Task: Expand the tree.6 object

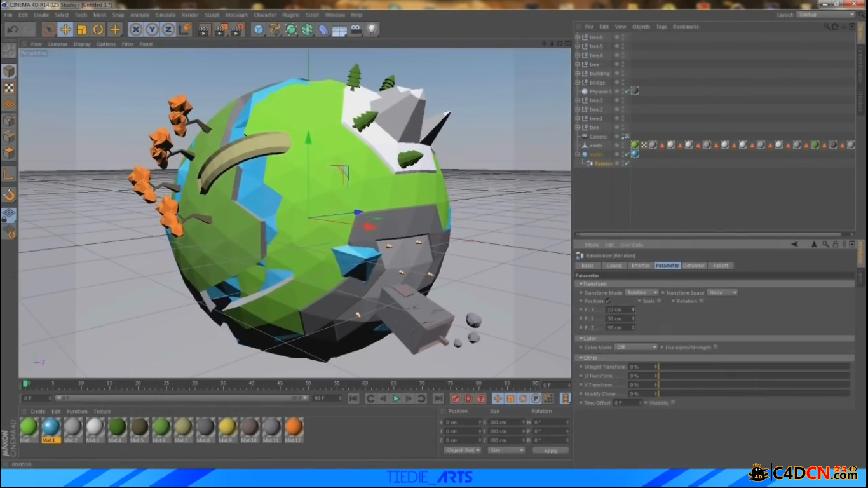Action: 578,37
